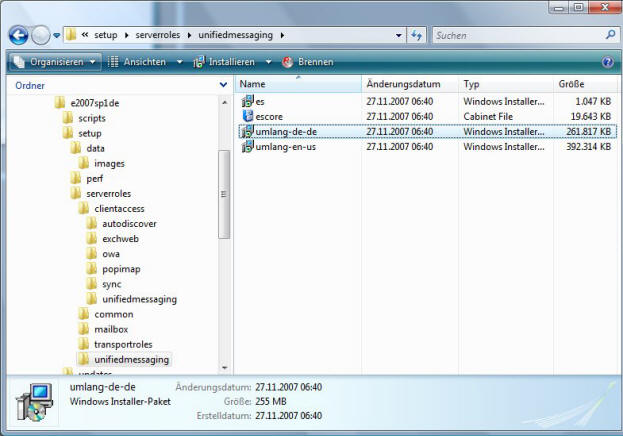Click the Ansichten toolbar button
This screenshot has height=436, width=623.
(137, 62)
